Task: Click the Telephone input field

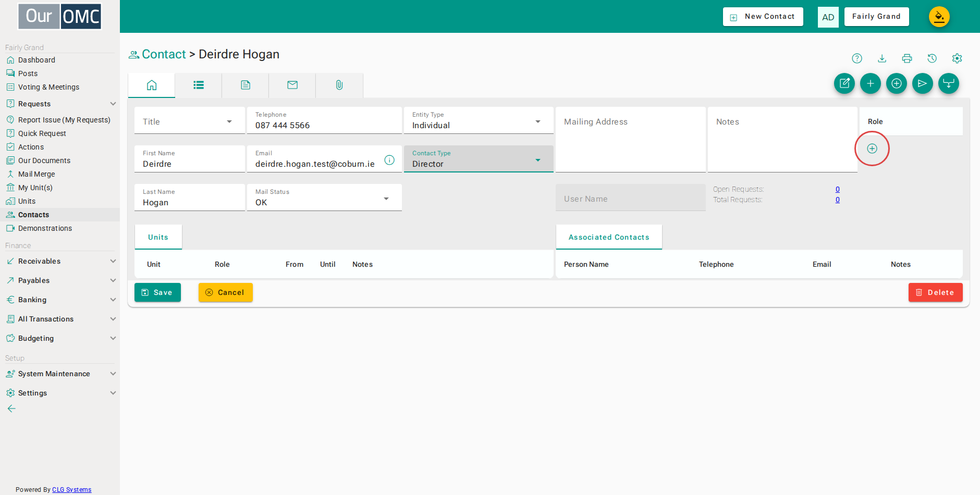Action: click(324, 121)
